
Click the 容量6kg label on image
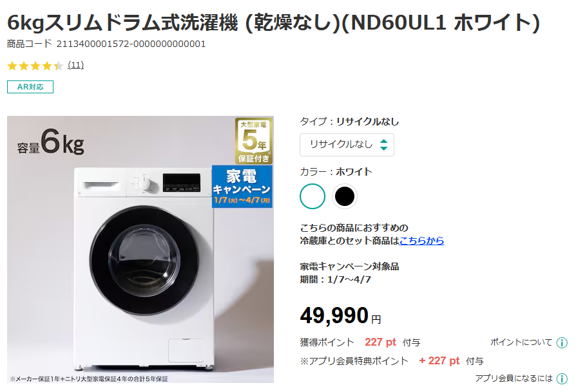[x=50, y=142]
